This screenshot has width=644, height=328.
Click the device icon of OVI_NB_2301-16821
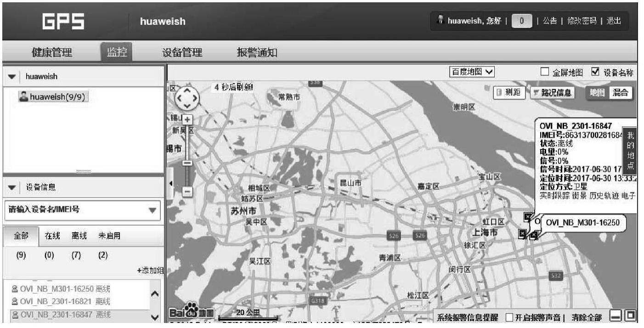(15, 301)
